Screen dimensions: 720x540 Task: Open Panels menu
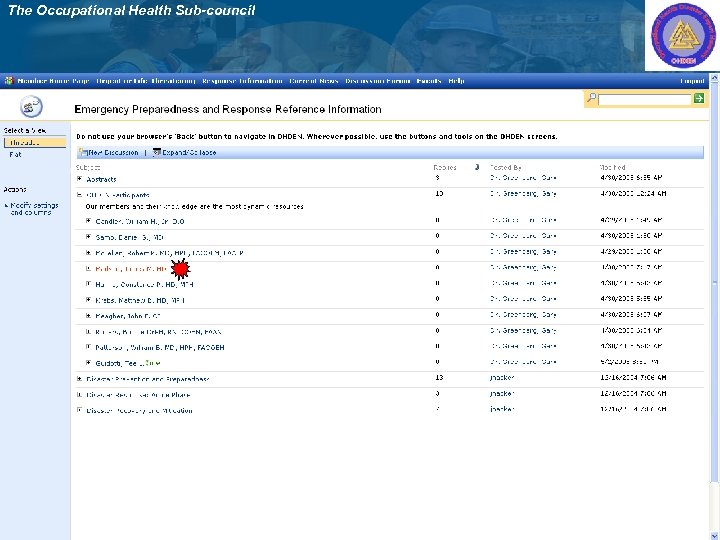(429, 81)
